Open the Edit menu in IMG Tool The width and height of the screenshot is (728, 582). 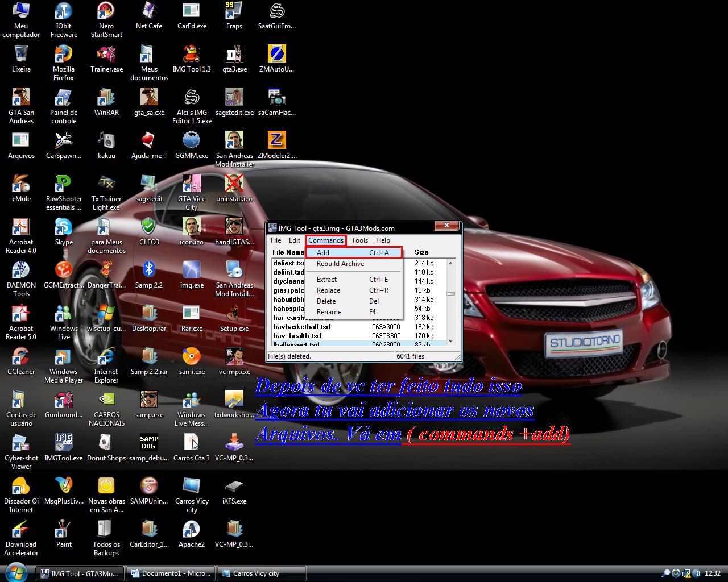click(x=295, y=240)
